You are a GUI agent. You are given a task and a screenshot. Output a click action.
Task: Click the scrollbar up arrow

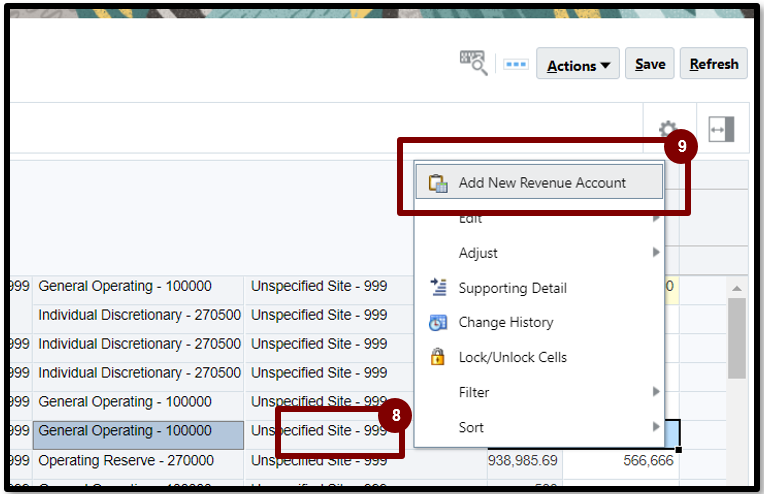[x=737, y=288]
